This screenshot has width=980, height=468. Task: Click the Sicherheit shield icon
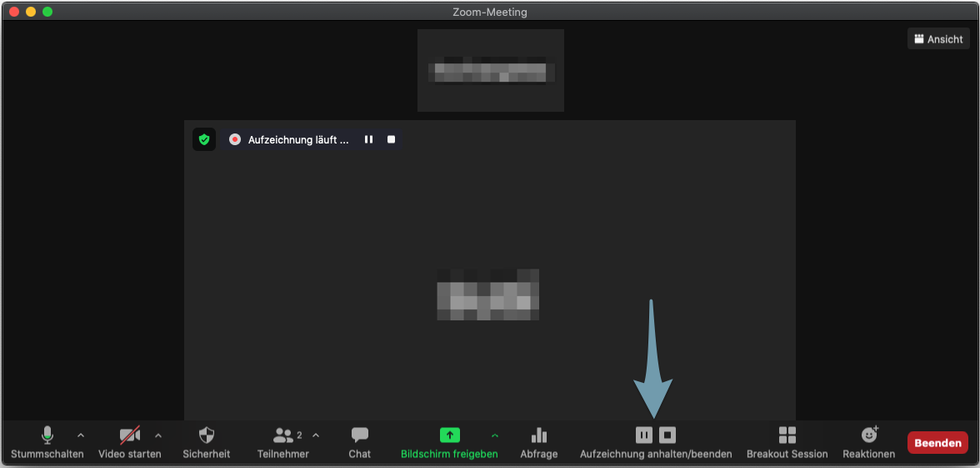coord(206,435)
